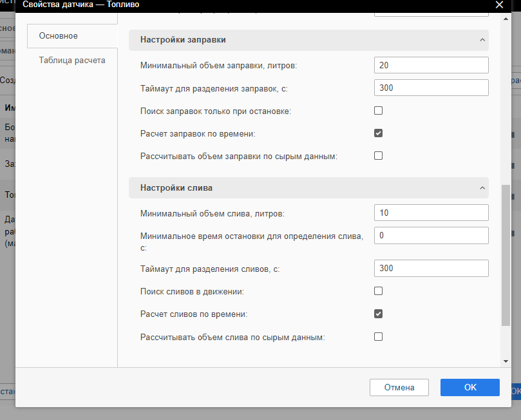Switch to the Основное tab
Viewport: 521px width, 420px height.
tap(59, 35)
